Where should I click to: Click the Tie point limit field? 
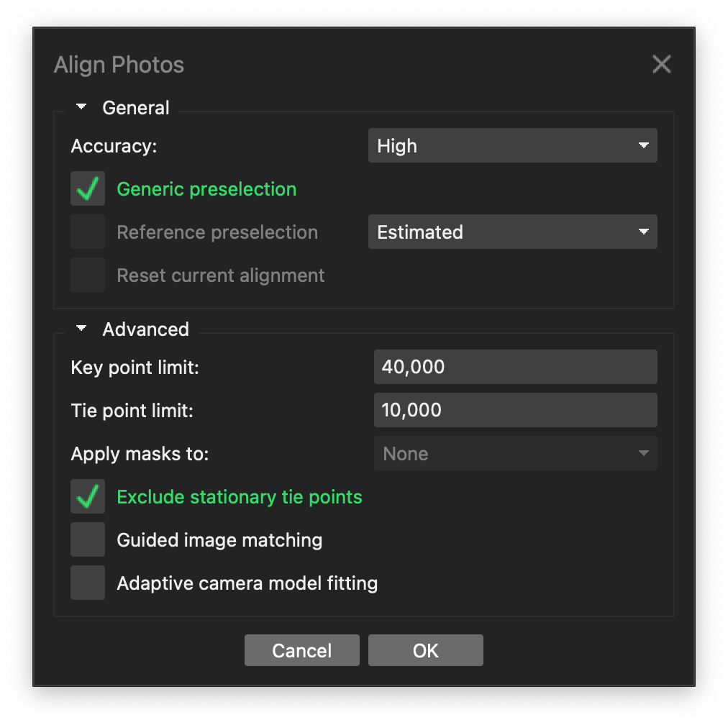pos(515,410)
